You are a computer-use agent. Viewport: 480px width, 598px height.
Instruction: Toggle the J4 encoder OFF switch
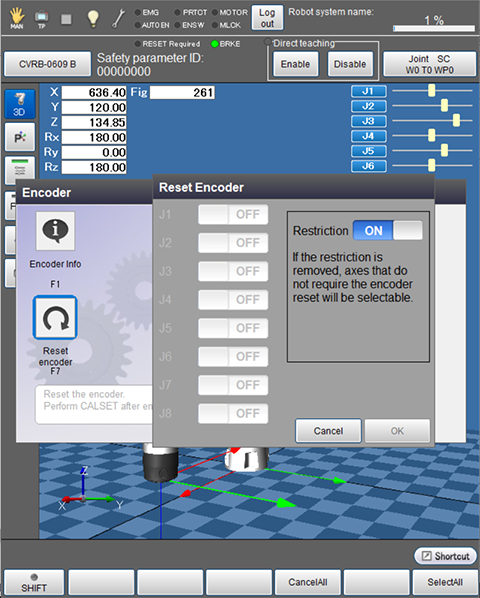point(233,300)
